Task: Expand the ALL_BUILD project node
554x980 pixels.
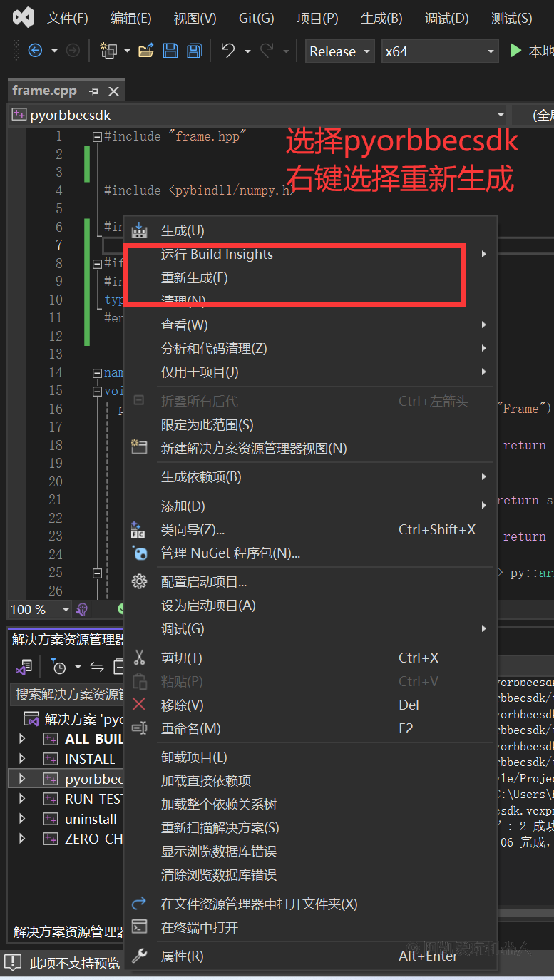Action: click(x=22, y=739)
